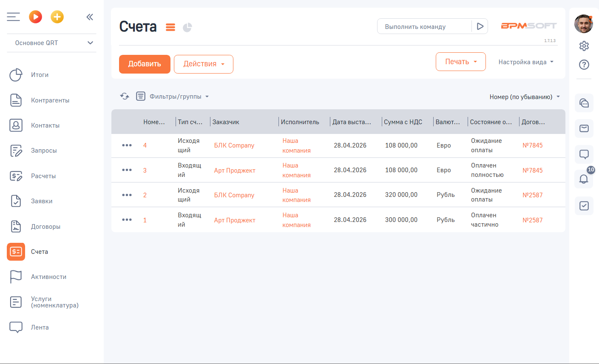Run the command with the play arrow
Viewport: 599px width, 364px height.
(x=480, y=26)
